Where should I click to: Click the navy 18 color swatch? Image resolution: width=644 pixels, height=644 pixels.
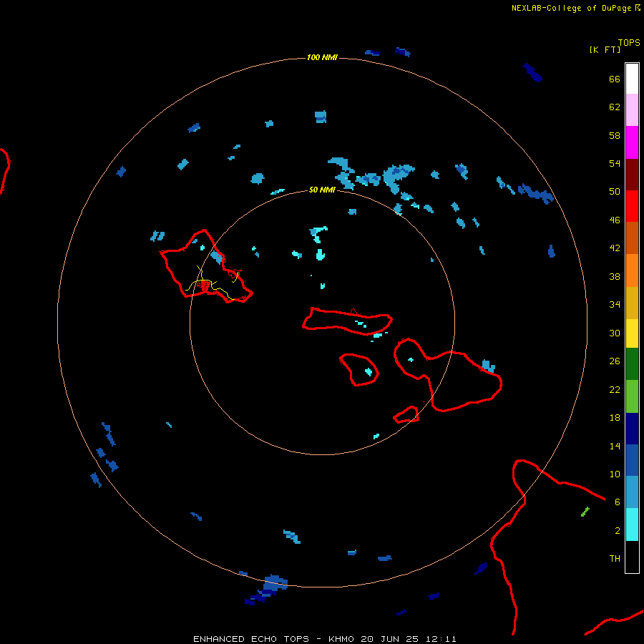(x=632, y=429)
